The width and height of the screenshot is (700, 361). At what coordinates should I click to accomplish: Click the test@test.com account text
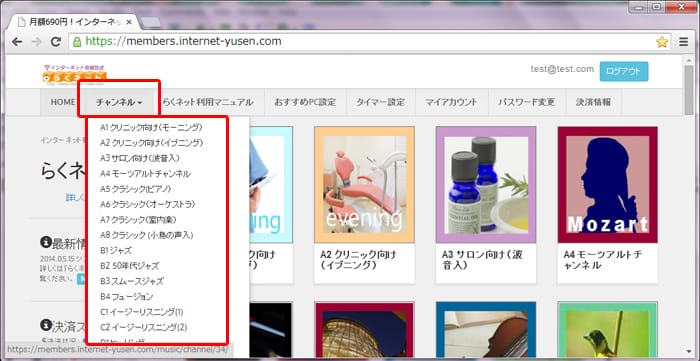point(562,69)
